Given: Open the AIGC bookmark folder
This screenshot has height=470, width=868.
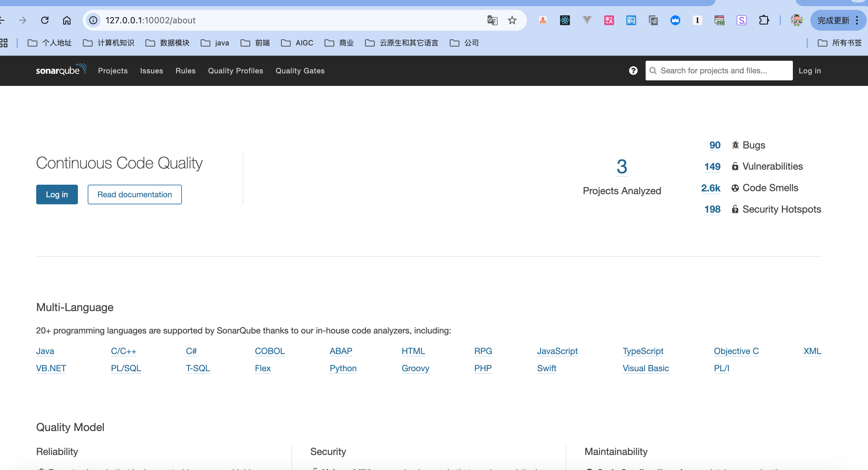Looking at the screenshot, I should pos(297,43).
